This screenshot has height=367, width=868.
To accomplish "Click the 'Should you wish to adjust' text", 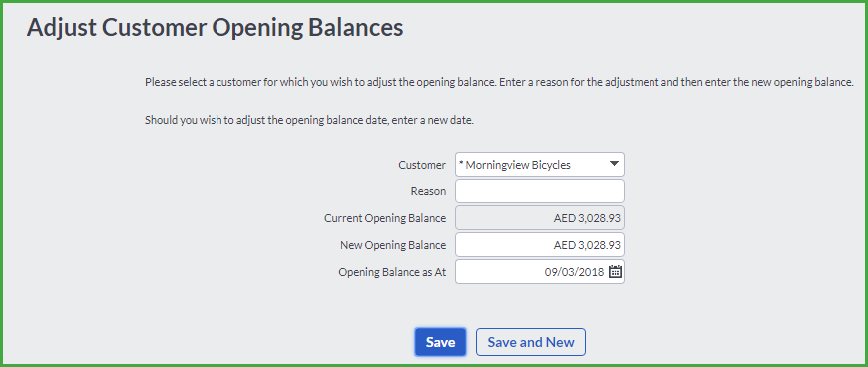I will pyautogui.click(x=309, y=120).
